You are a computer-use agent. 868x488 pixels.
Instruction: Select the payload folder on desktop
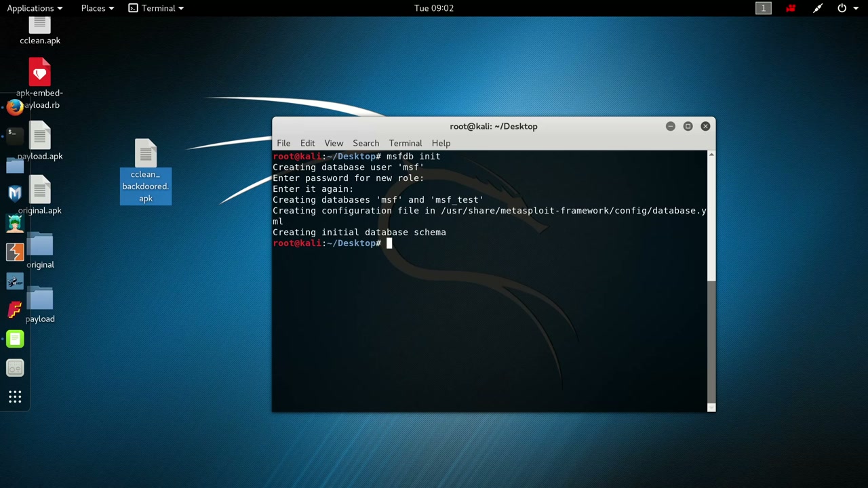point(40,305)
